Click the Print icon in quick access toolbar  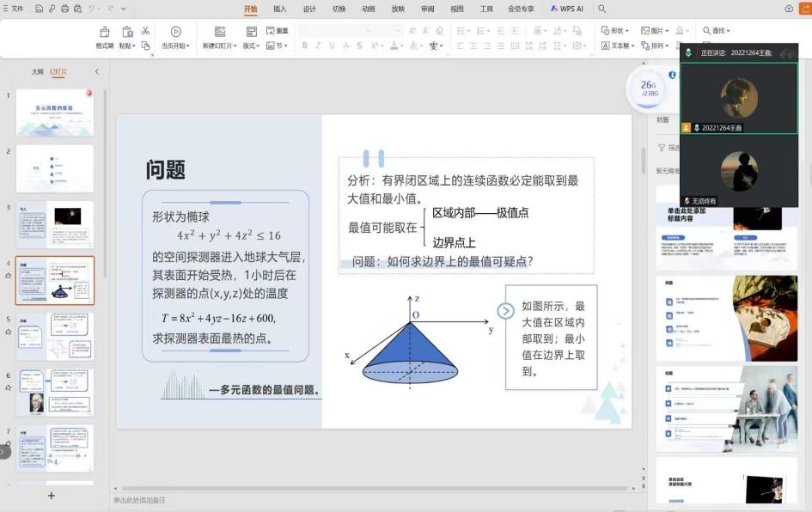click(65, 9)
